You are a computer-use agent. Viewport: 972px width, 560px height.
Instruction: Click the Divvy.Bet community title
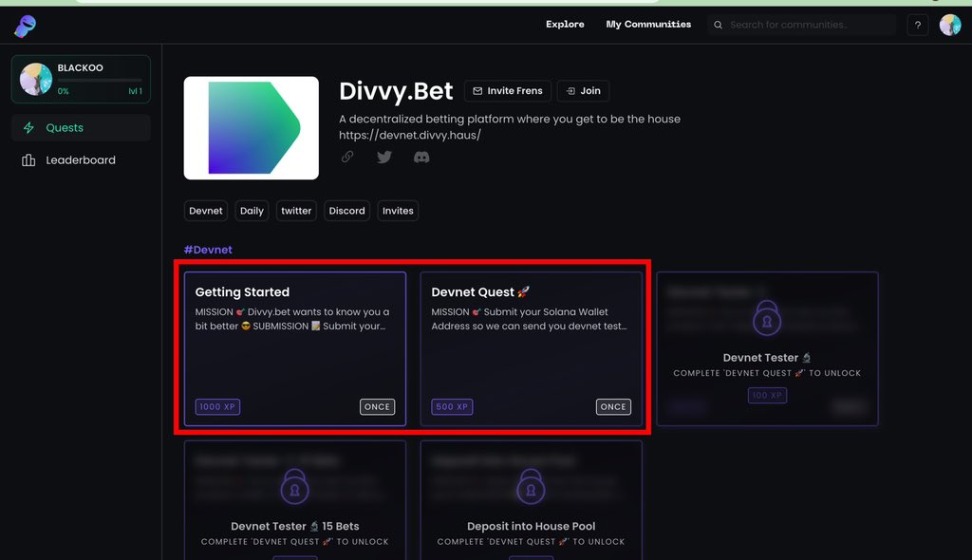(396, 91)
